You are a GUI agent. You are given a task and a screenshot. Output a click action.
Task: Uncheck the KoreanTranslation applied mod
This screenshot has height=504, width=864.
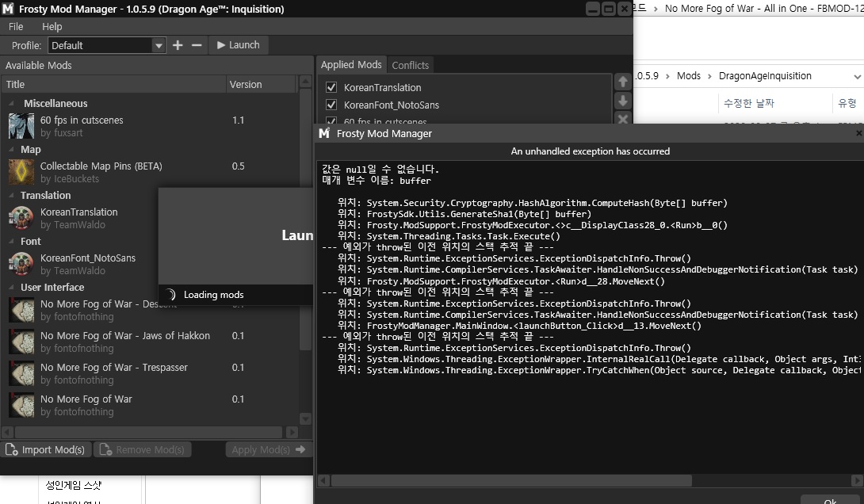tap(331, 87)
